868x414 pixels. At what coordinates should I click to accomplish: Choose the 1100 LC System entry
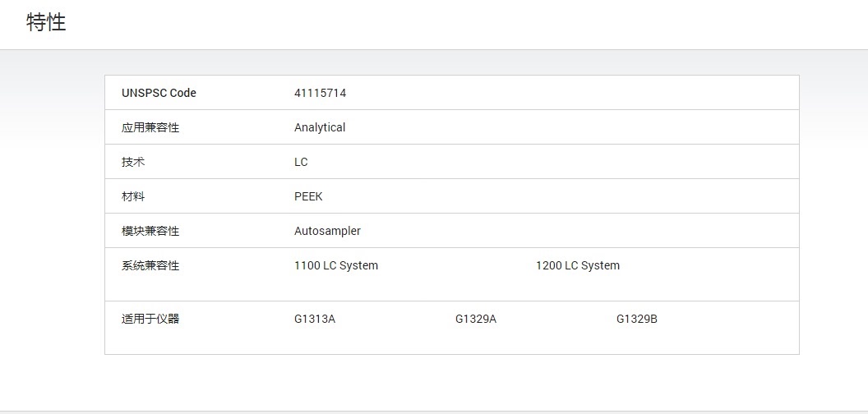pyautogui.click(x=336, y=265)
